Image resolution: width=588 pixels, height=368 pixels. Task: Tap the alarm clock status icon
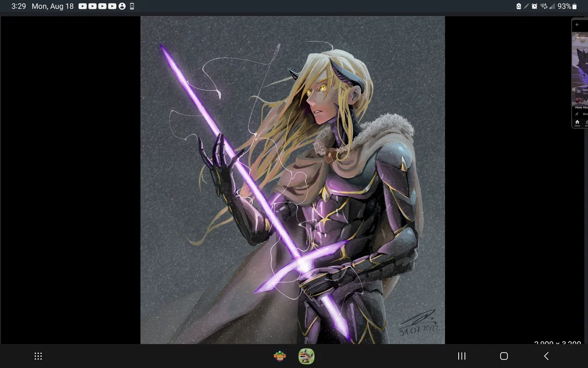[534, 6]
